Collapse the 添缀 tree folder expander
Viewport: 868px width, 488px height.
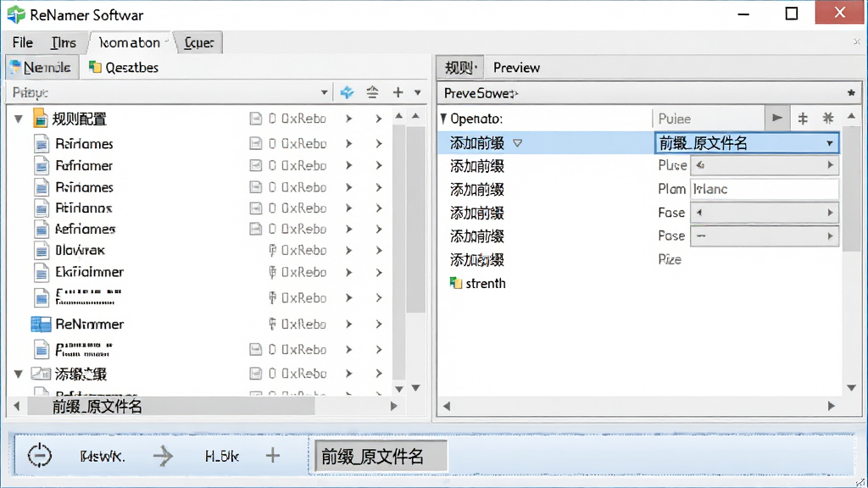pyautogui.click(x=19, y=374)
